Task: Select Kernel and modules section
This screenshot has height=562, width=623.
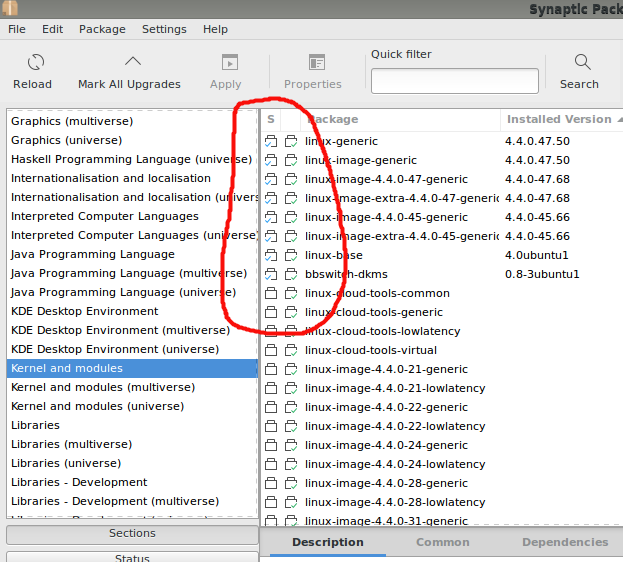Action: 132,368
